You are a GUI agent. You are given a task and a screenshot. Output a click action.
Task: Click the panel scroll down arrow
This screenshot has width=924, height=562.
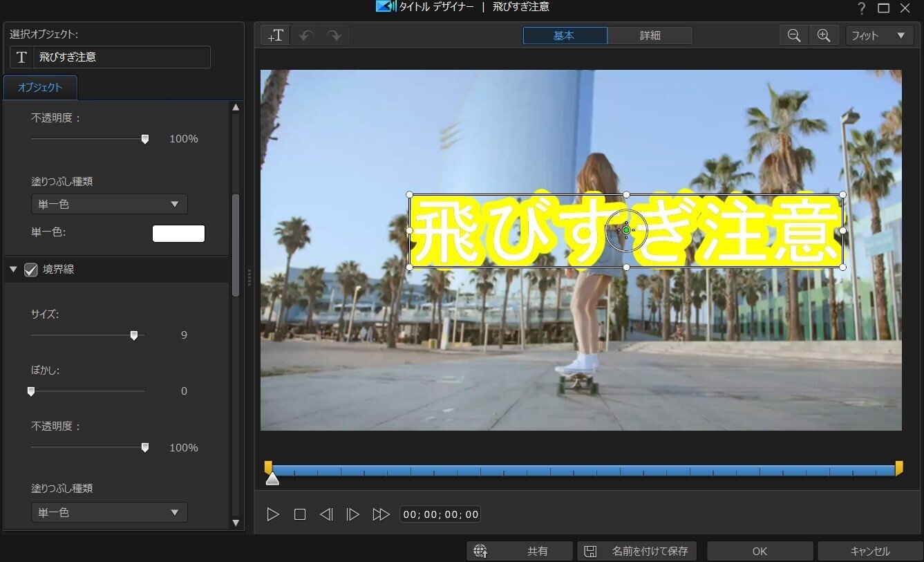pos(236,523)
